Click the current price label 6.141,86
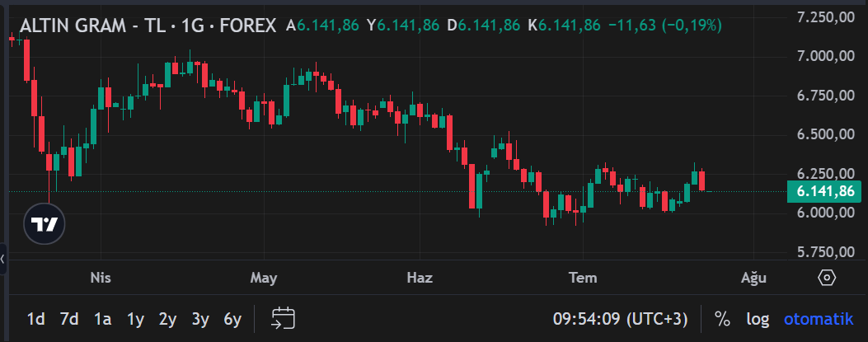Image resolution: width=868 pixels, height=342 pixels. [x=825, y=191]
